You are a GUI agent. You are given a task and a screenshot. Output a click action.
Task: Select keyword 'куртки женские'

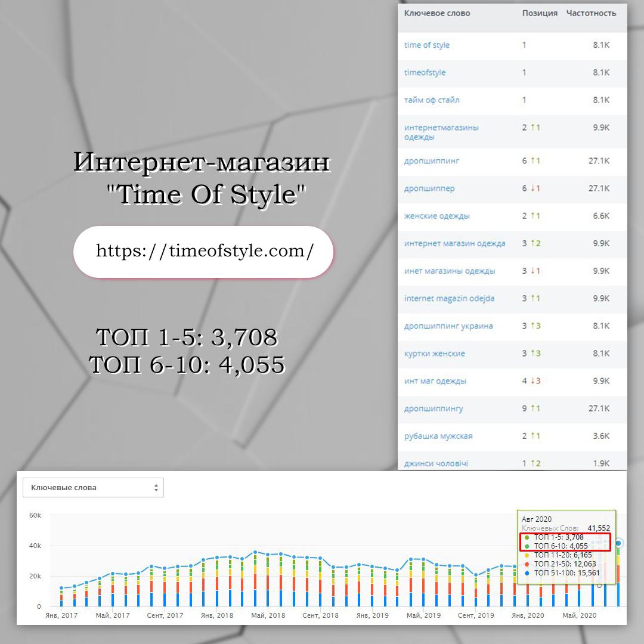(x=435, y=353)
